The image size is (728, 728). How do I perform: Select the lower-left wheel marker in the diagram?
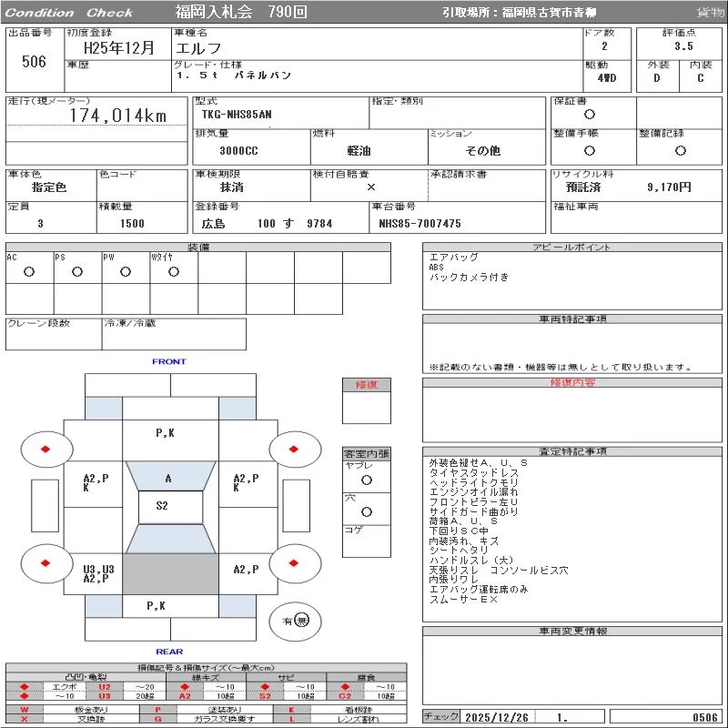tap(45, 563)
